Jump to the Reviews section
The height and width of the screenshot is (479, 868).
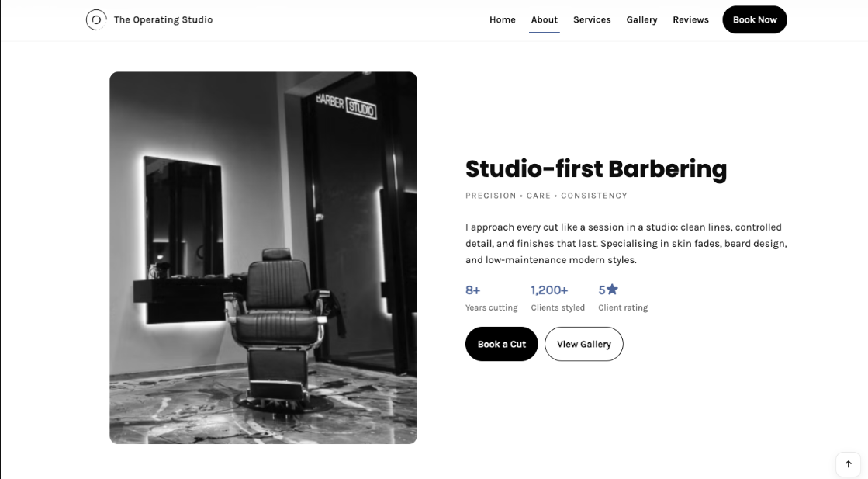690,19
